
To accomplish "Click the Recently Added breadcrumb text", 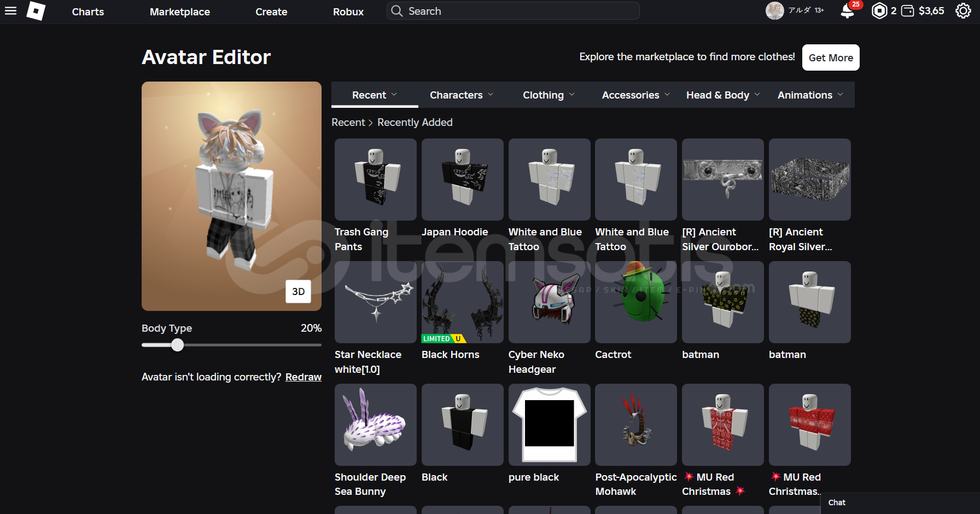I will [415, 123].
